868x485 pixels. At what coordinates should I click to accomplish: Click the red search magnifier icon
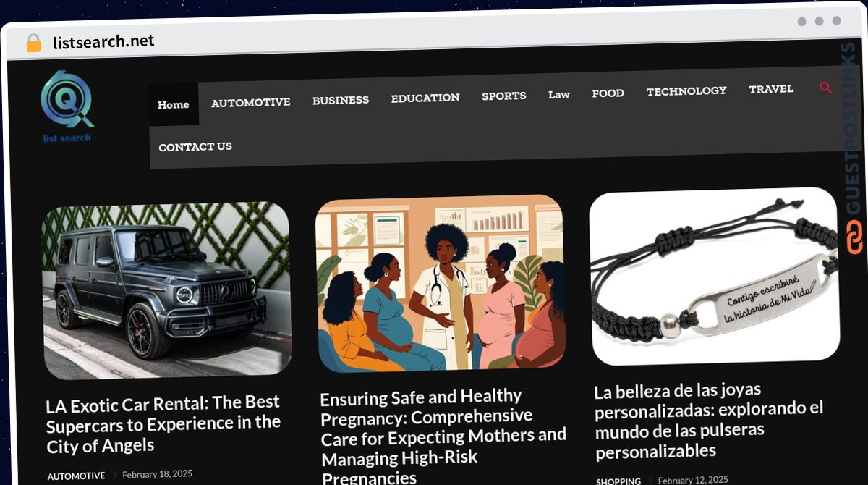(x=825, y=88)
